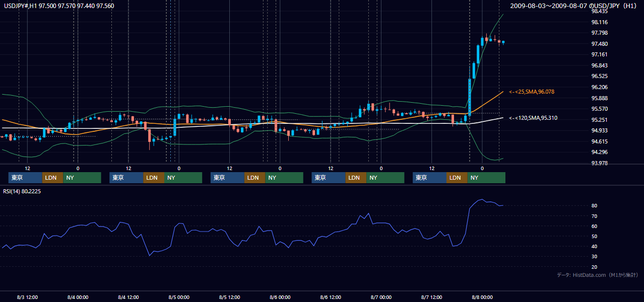The image size is (644, 302).
Task: Pick the 8/6 12:00 date label
Action: [x=331, y=297]
